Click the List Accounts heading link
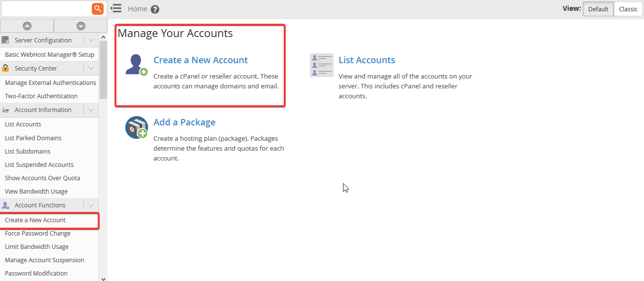The width and height of the screenshot is (644, 281). 367,60
